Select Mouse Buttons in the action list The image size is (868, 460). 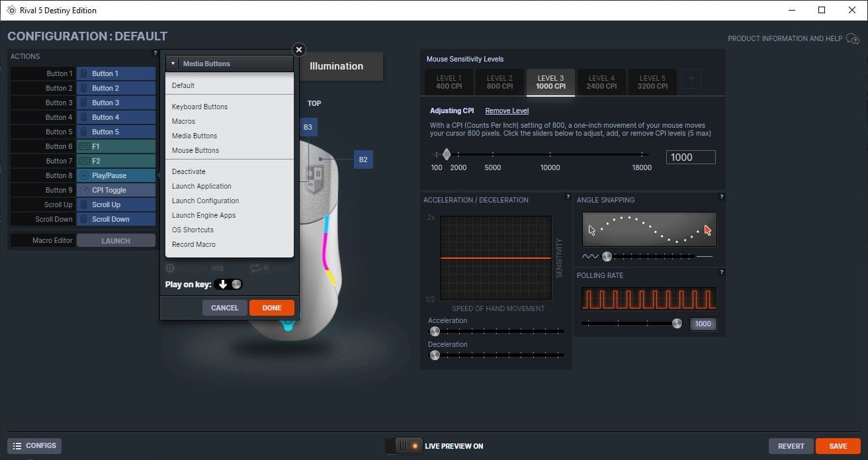230,150
